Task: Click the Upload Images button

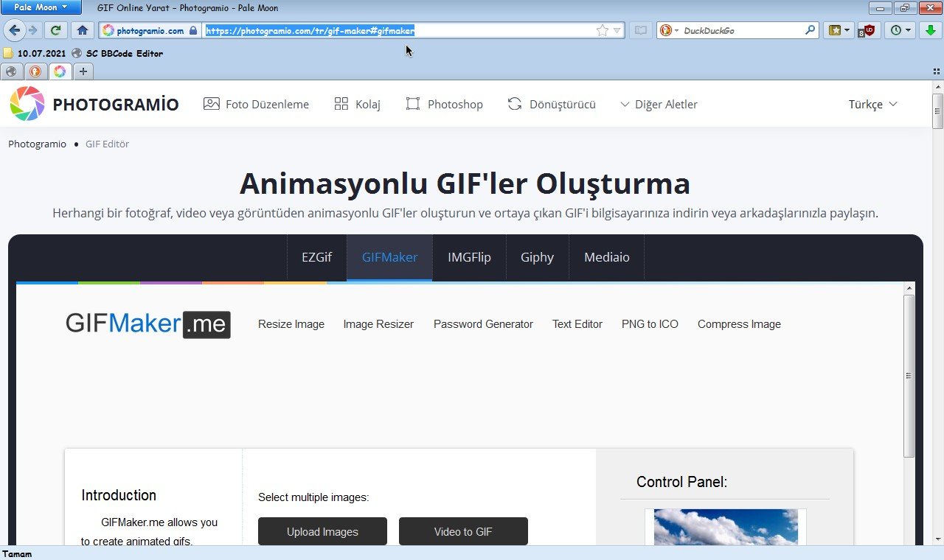Action: point(322,531)
